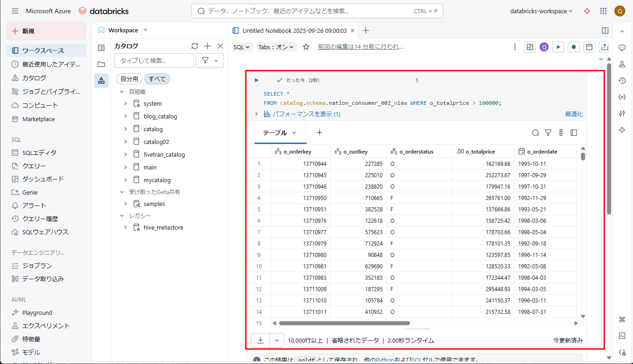Toggle Tabs on setting

point(276,47)
